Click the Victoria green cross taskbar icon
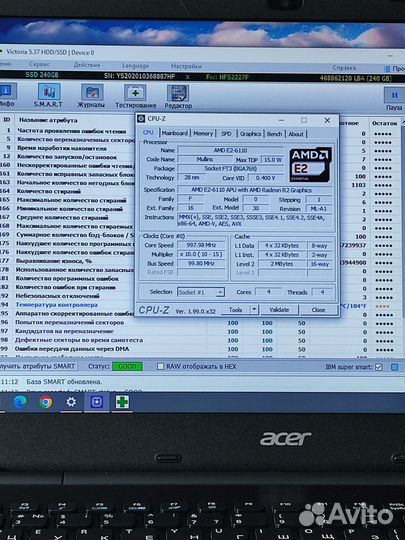Viewport: 405px width, 540px height. [x=122, y=402]
